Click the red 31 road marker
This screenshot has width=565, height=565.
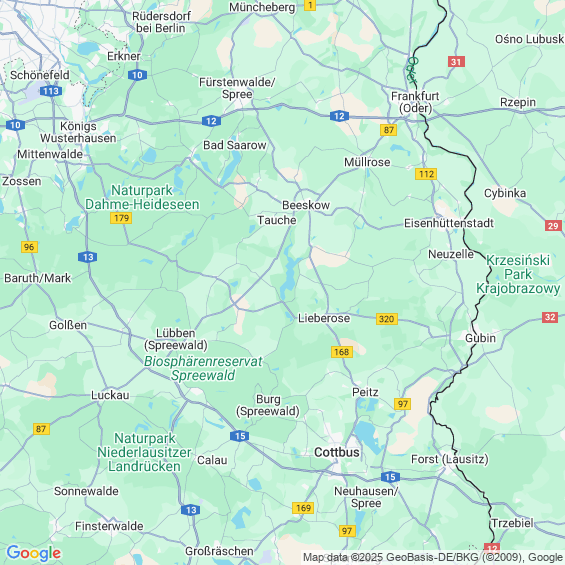pyautogui.click(x=456, y=62)
